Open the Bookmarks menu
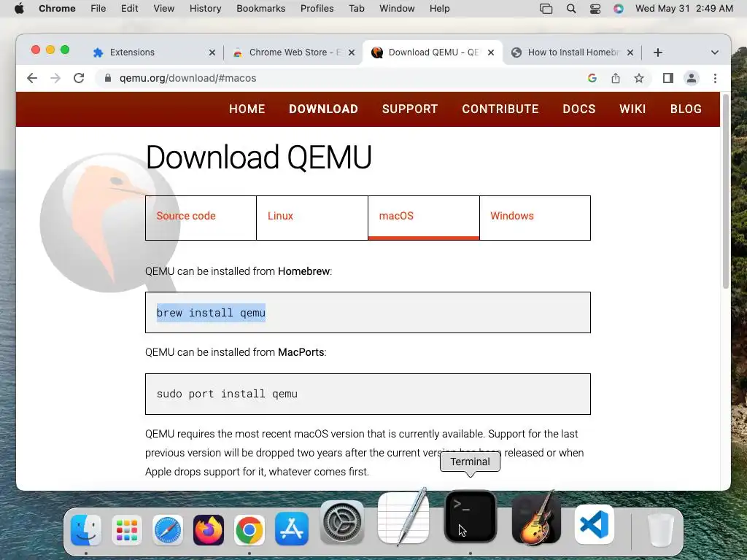This screenshot has width=747, height=560. (x=261, y=9)
